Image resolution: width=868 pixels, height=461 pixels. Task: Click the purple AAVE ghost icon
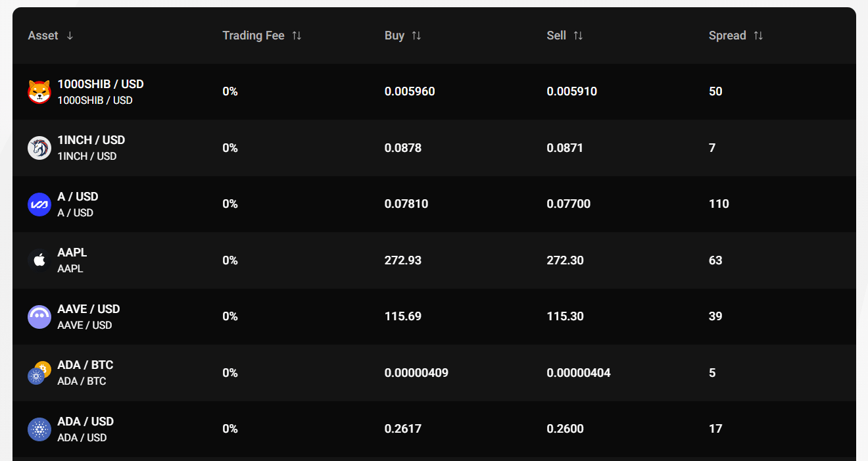point(39,316)
